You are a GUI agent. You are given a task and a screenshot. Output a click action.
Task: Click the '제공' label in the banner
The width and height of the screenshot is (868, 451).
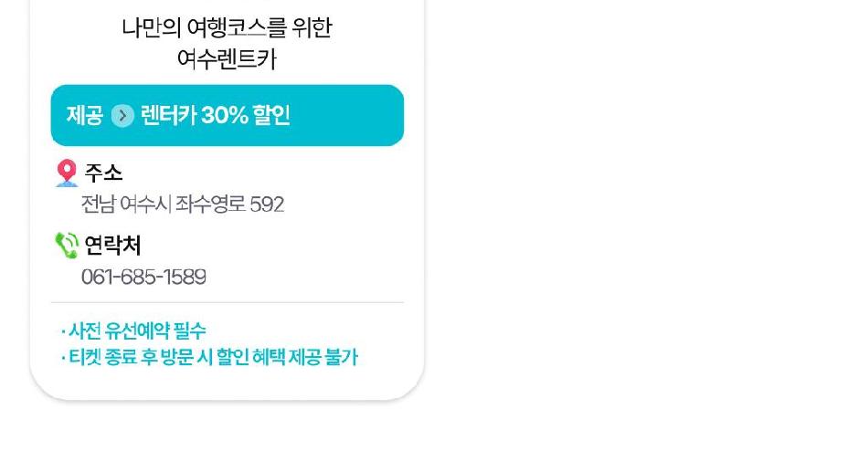[x=84, y=117]
